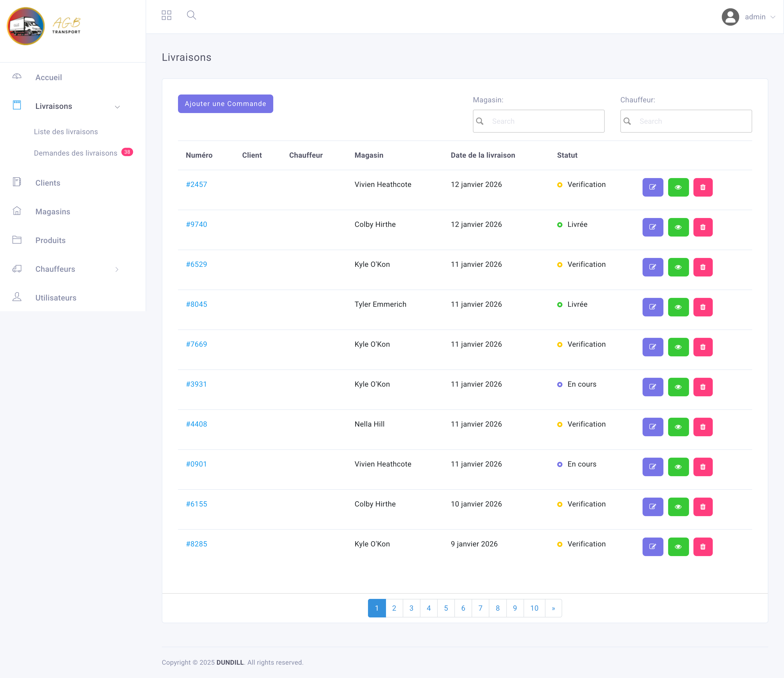Viewport: 784px width, 678px height.
Task: Click the 38 badge on Demandes
Action: (x=127, y=152)
